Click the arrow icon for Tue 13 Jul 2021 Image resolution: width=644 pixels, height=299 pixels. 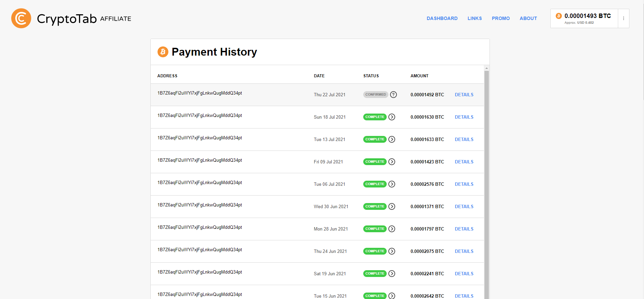[x=392, y=139]
